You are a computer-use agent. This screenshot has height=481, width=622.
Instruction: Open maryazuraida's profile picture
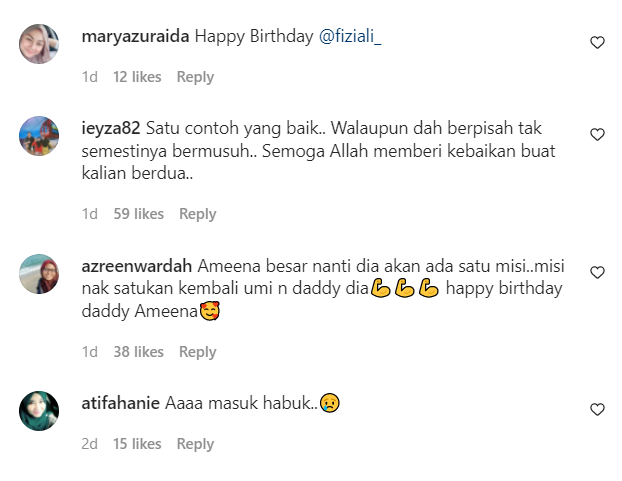tap(39, 44)
